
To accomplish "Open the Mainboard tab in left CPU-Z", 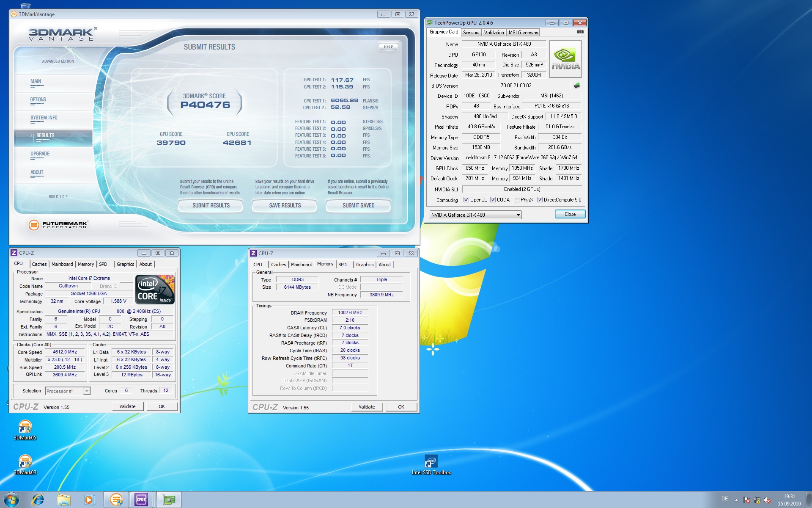I will pos(62,264).
